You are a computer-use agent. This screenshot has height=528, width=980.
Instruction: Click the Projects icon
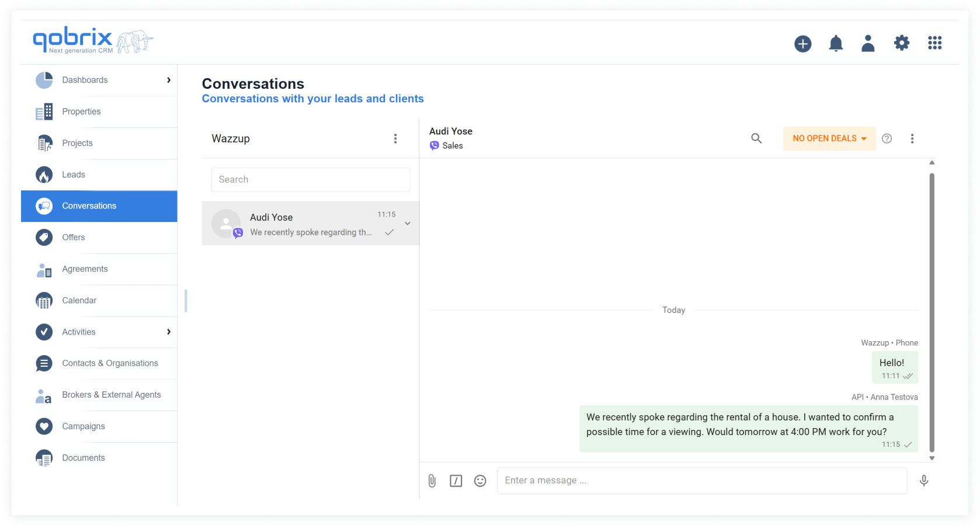click(44, 143)
